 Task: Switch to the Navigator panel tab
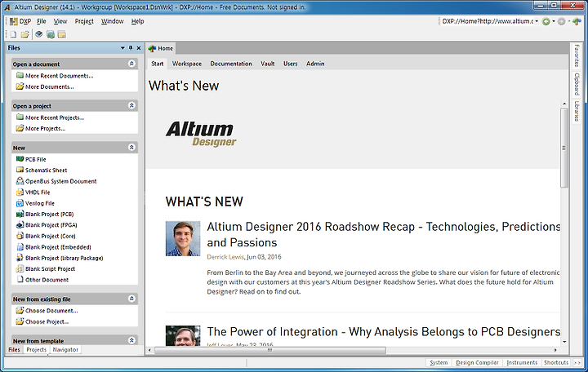pos(65,349)
